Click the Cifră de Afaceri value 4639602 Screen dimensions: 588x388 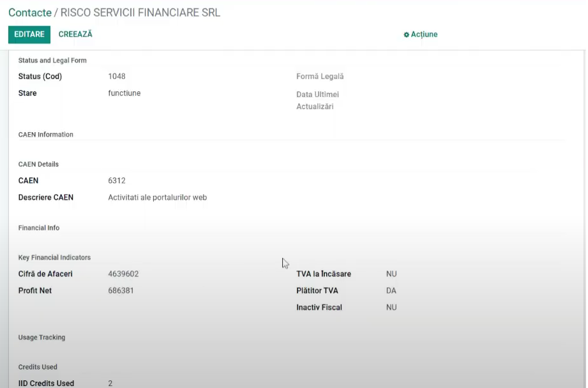(x=123, y=274)
